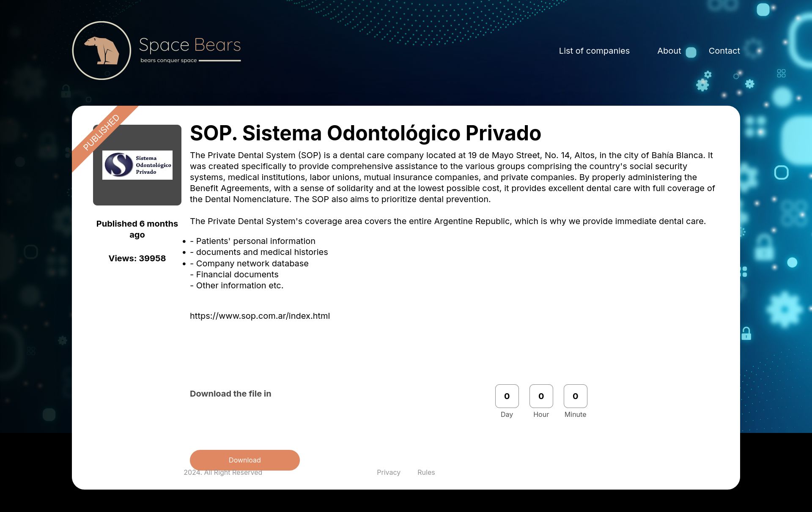Image resolution: width=812 pixels, height=512 pixels.
Task: Open the Privacy footer link
Action: pyautogui.click(x=388, y=472)
